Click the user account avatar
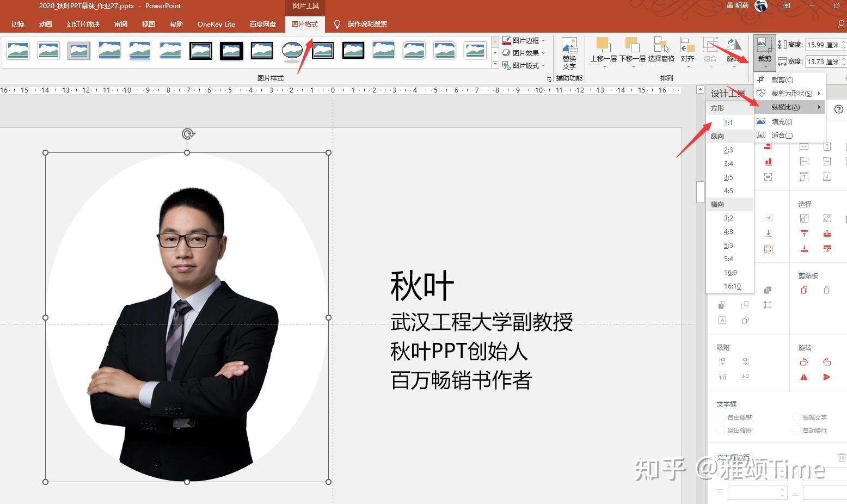The width and height of the screenshot is (847, 504). click(x=761, y=6)
